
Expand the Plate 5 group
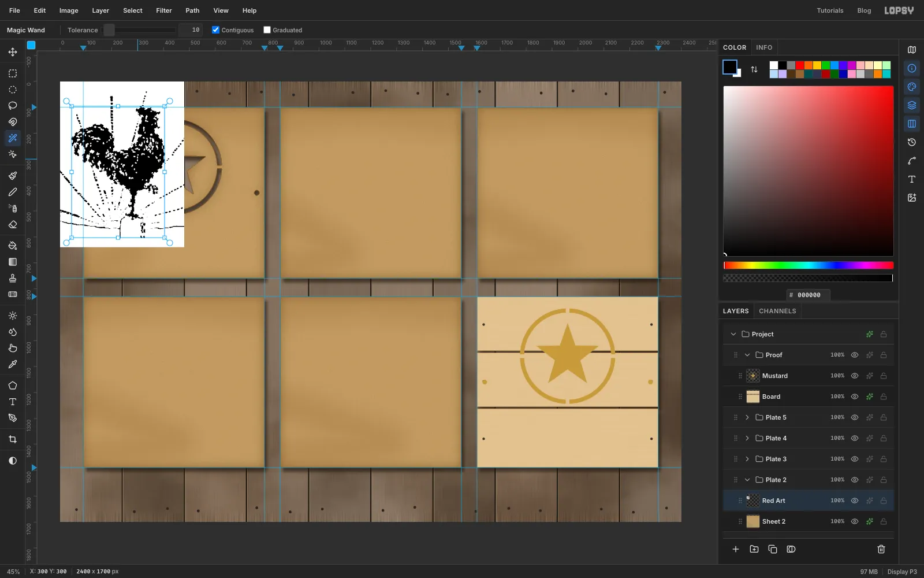pyautogui.click(x=747, y=417)
